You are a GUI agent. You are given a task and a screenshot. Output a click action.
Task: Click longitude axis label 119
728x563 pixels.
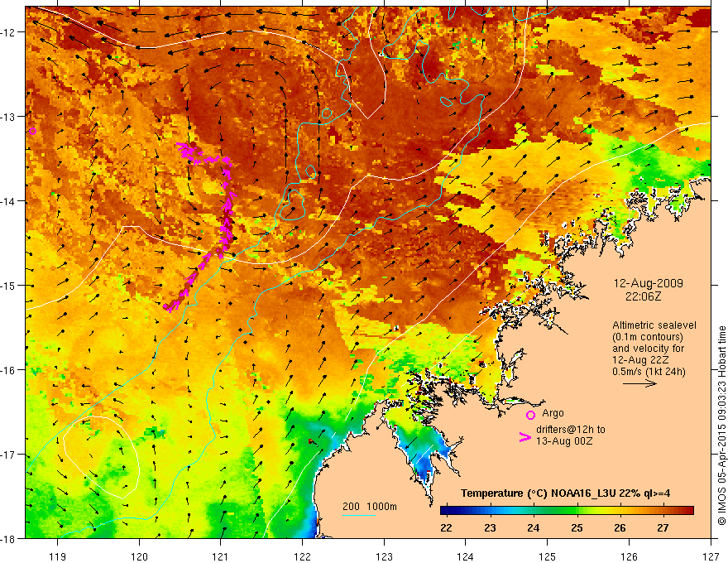point(58,556)
